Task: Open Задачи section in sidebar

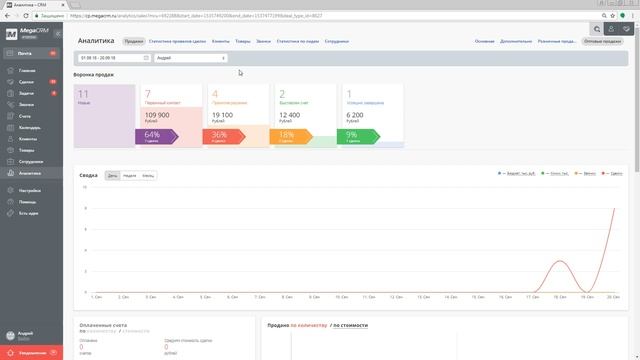Action: pos(26,93)
